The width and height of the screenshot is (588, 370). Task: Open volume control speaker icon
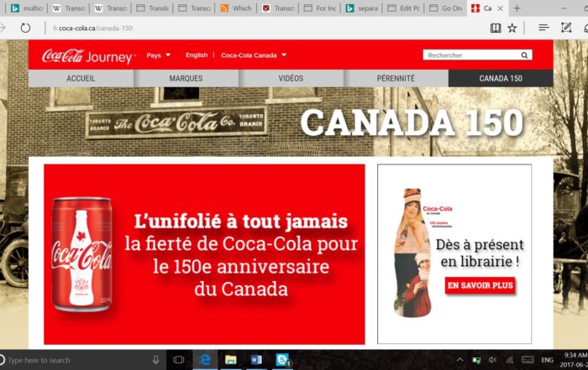pos(492,360)
